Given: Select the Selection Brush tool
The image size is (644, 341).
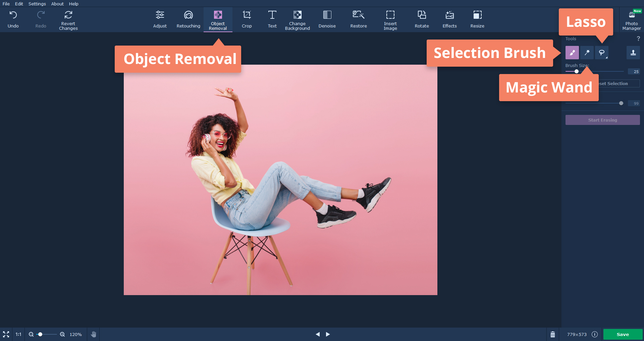Looking at the screenshot, I should pos(572,53).
